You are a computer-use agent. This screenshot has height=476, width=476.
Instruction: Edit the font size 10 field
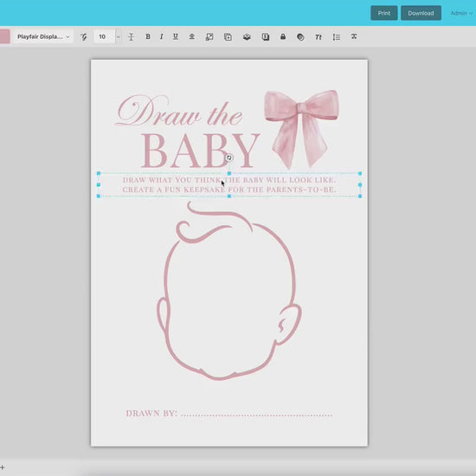click(104, 36)
